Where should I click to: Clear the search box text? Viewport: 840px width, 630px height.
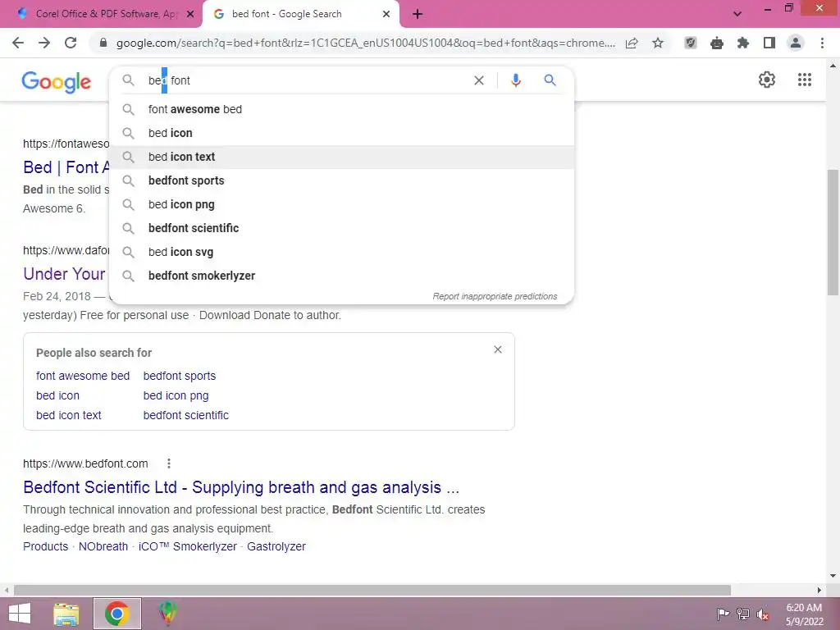479,80
